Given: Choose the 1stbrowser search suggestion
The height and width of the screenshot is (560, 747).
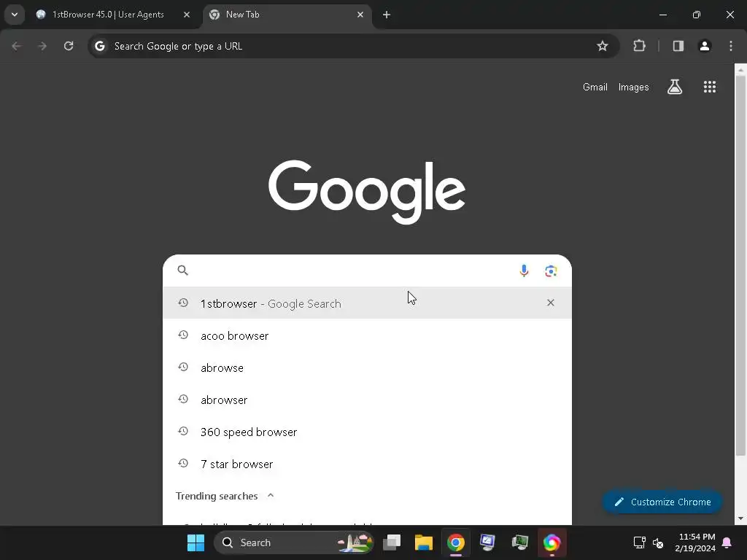Looking at the screenshot, I should (x=367, y=303).
